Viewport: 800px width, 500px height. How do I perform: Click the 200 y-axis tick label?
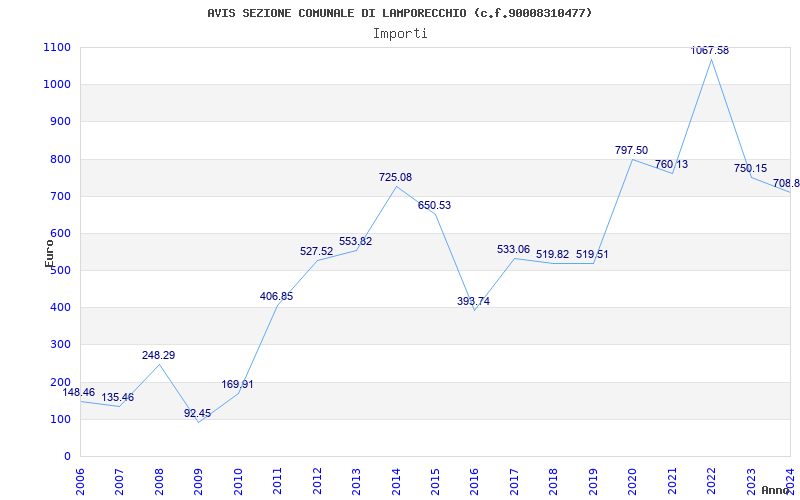tap(61, 382)
